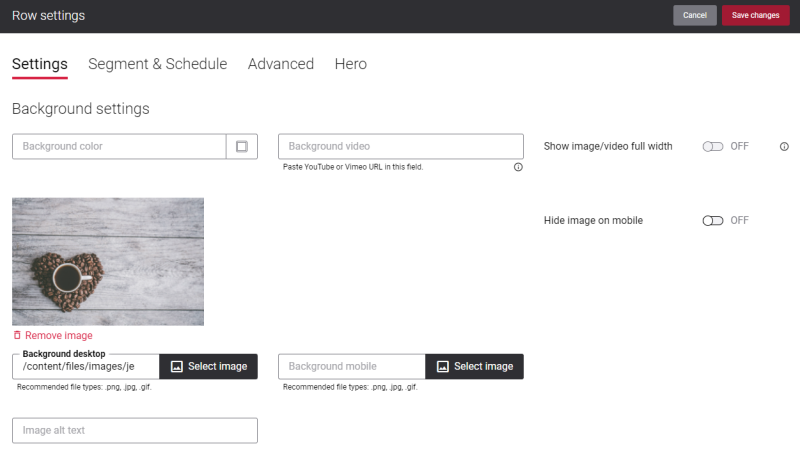The height and width of the screenshot is (451, 800).
Task: Click the Background video URL field
Action: (x=401, y=146)
